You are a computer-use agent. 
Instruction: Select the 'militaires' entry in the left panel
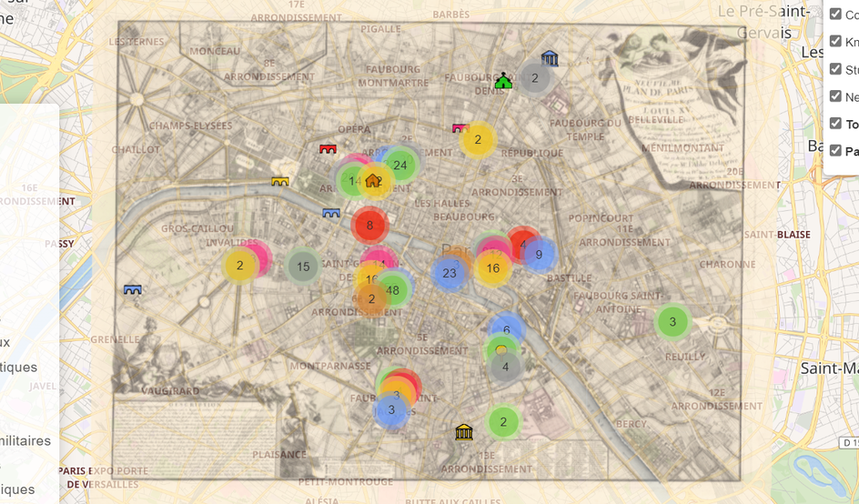pos(25,440)
